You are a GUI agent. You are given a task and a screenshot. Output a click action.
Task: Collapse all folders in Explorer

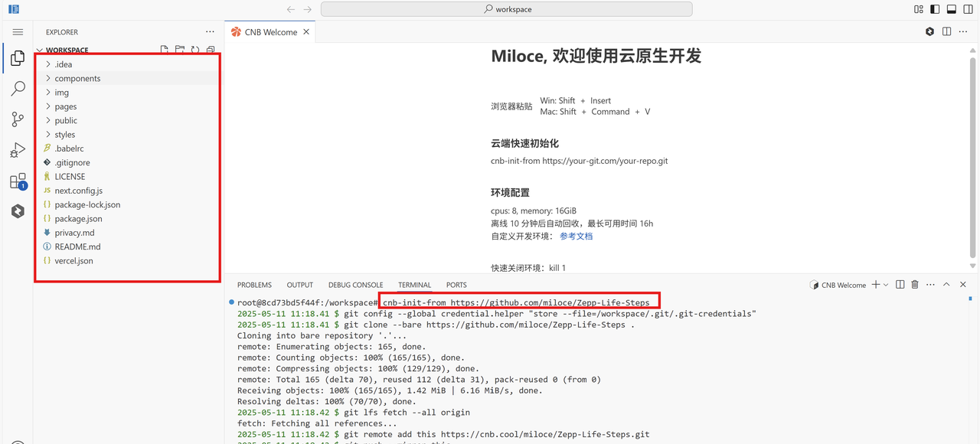coord(211,50)
